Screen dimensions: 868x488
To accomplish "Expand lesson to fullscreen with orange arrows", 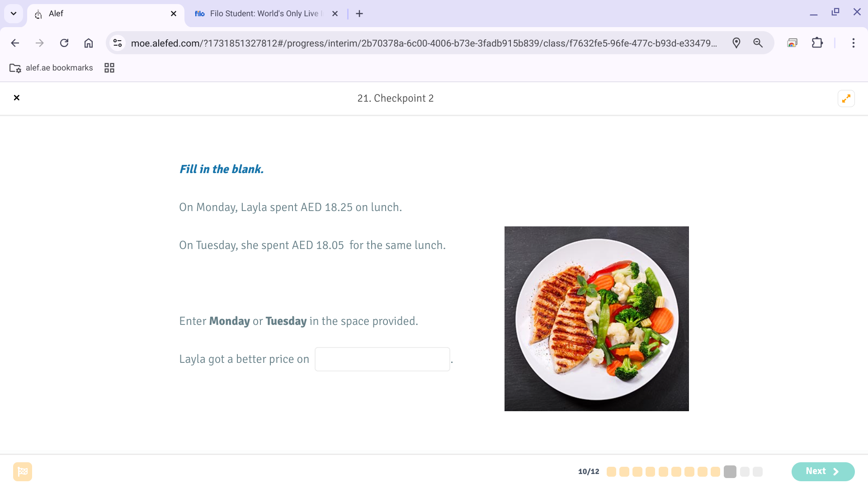I will [846, 99].
